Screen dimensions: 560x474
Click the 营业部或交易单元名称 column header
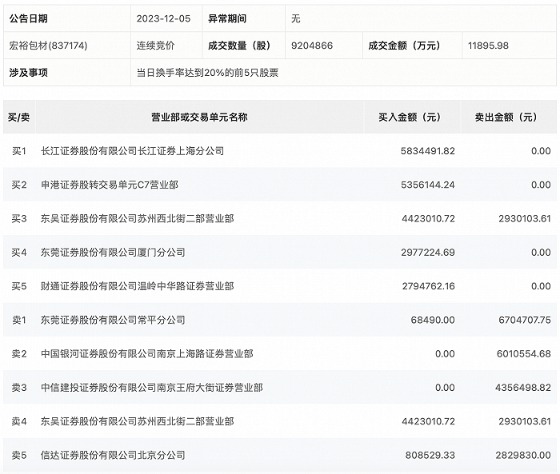tap(199, 117)
